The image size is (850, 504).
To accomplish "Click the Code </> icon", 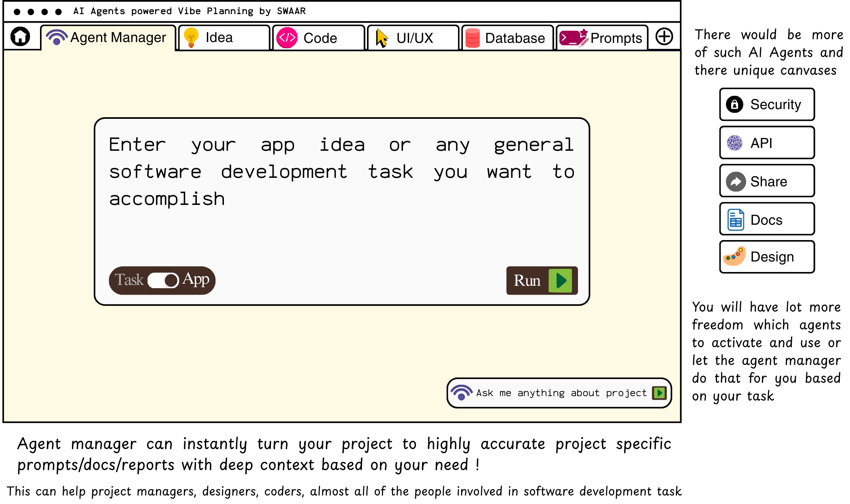I will (x=287, y=37).
